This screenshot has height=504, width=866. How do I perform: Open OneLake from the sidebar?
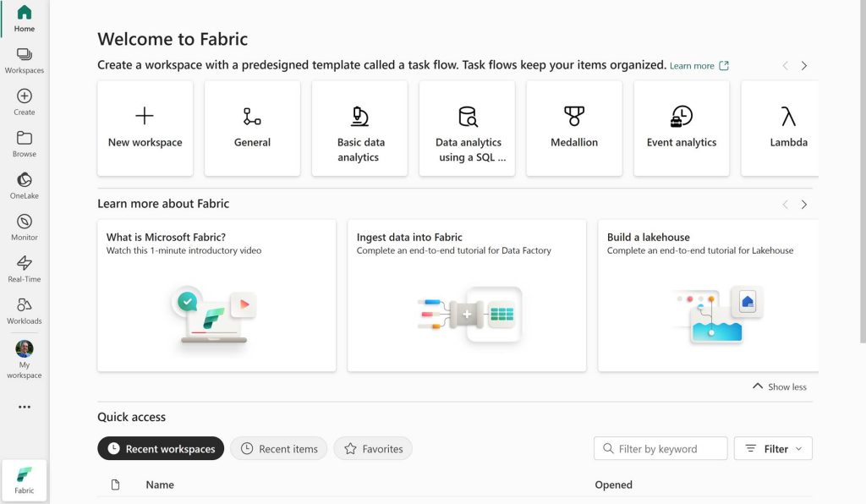pos(25,186)
